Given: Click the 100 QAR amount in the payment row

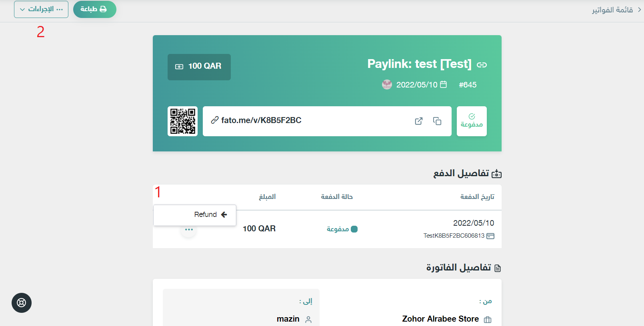Looking at the screenshot, I should tap(259, 229).
